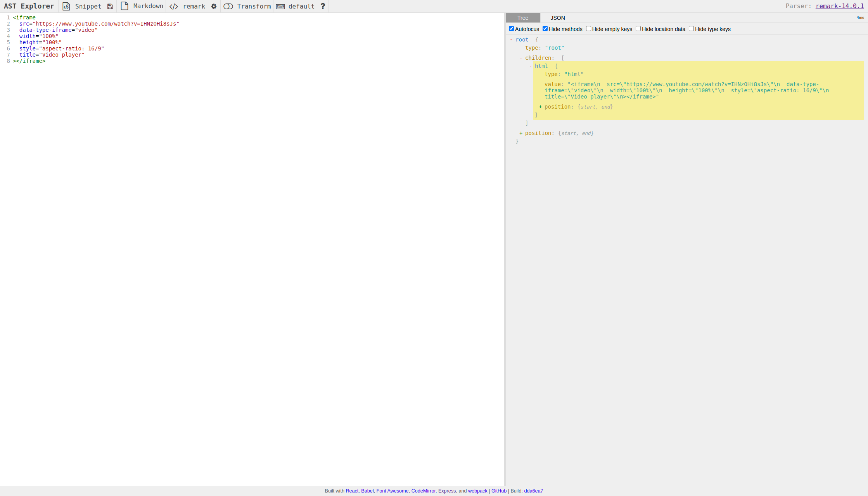
Task: Switch to the JSON tab
Action: click(x=557, y=17)
